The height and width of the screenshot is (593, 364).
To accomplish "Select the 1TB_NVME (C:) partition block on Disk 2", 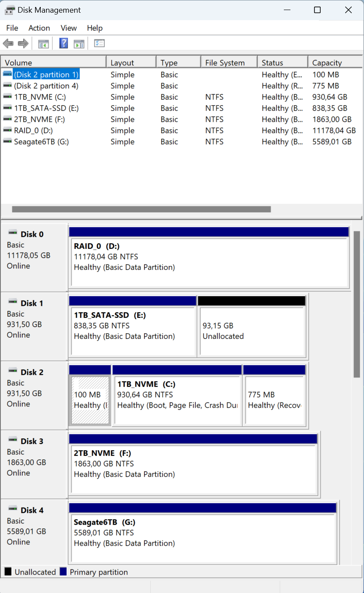I will pos(177,395).
